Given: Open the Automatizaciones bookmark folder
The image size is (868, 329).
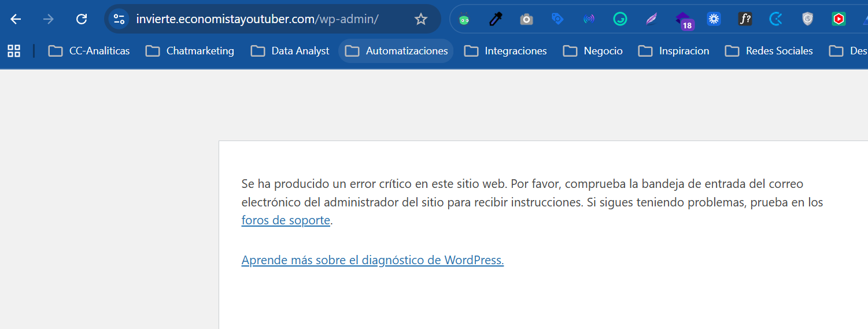Looking at the screenshot, I should tap(396, 51).
